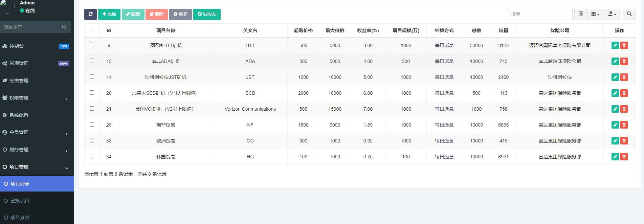
Task: Click the red trash icon for JST row
Action: [624, 77]
